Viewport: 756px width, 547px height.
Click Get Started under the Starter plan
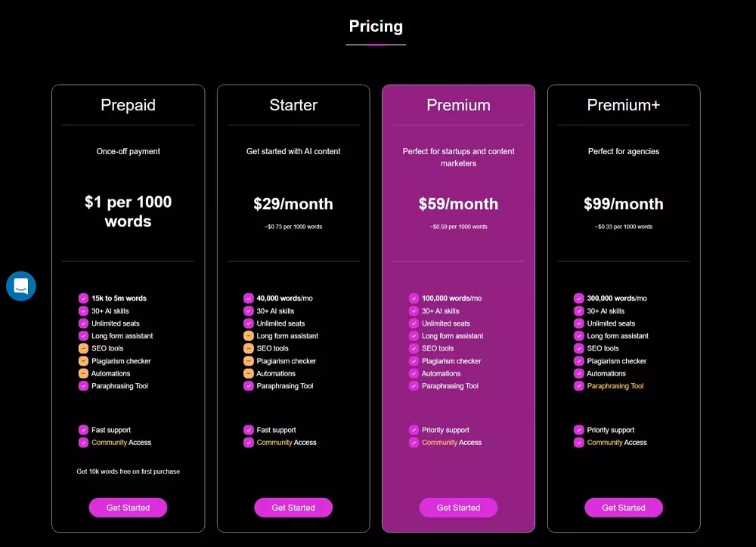point(293,508)
